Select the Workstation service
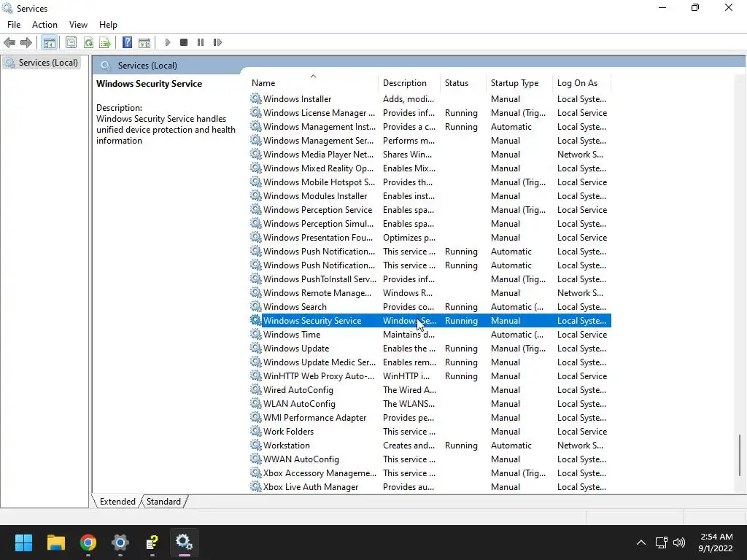This screenshot has height=560, width=747. click(x=430, y=446)
